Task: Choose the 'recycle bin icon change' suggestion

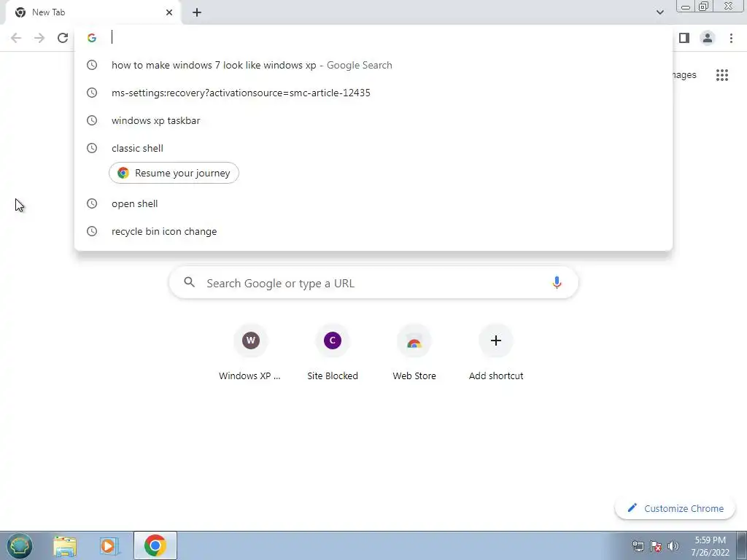Action: pos(373,231)
